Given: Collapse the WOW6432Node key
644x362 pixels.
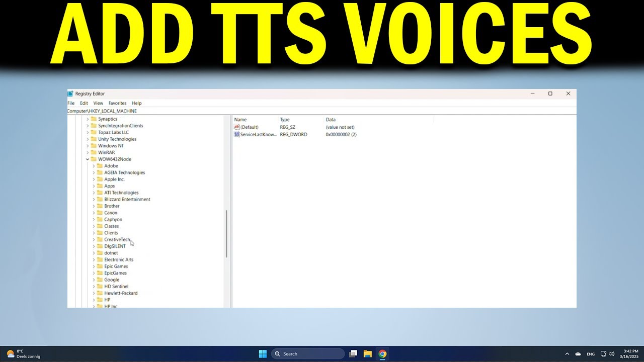Looking at the screenshot, I should pos(88,159).
